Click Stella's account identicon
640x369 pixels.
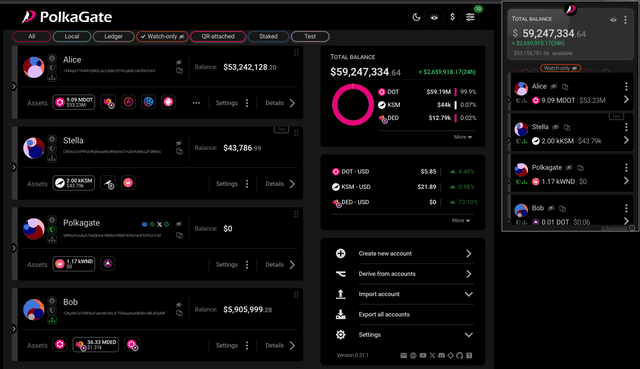(x=33, y=148)
